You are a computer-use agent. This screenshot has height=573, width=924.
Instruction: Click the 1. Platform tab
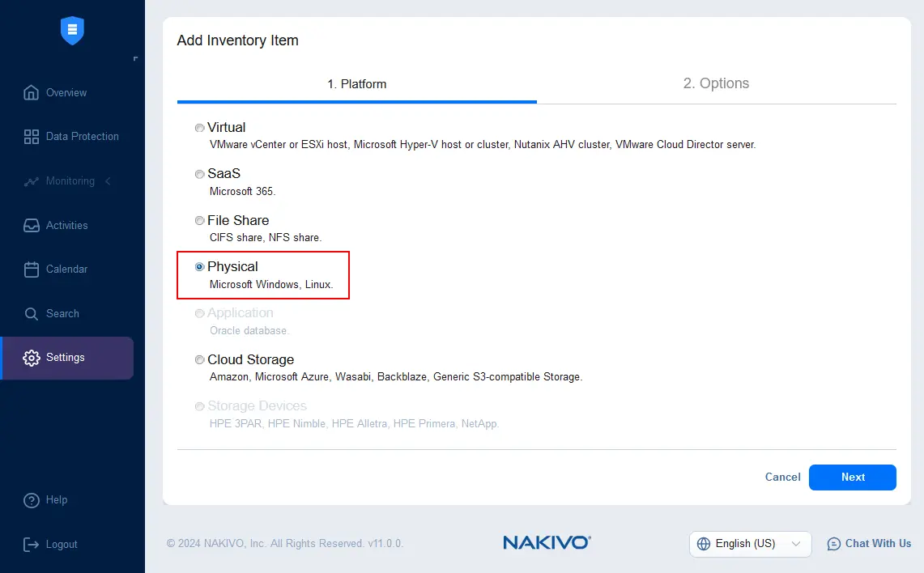(x=356, y=83)
